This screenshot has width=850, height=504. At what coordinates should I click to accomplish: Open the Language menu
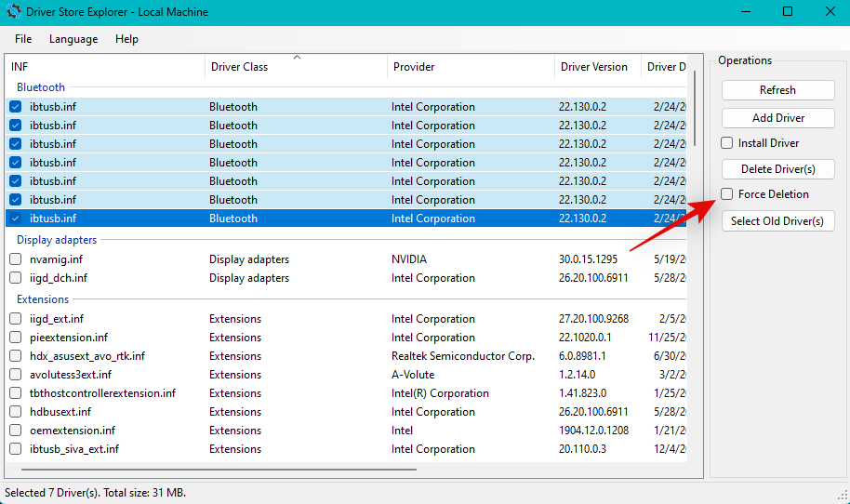click(x=73, y=39)
